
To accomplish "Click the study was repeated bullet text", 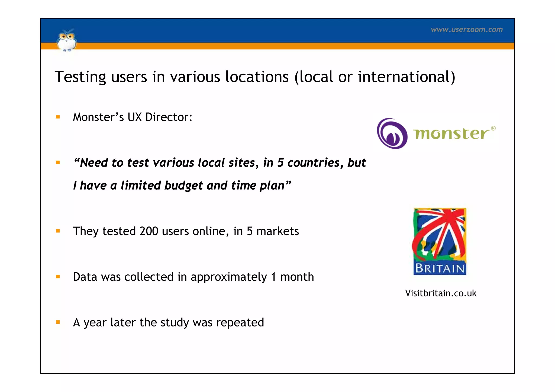I will [x=168, y=322].
